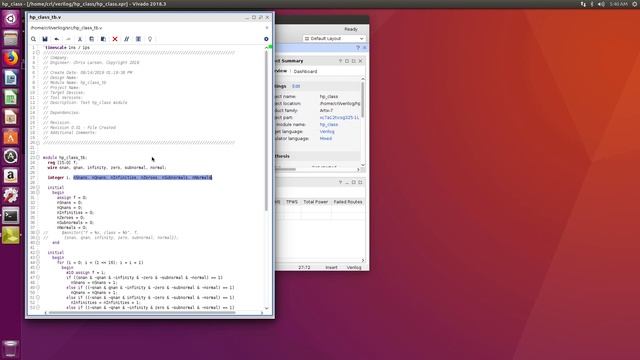The width and height of the screenshot is (640, 360).
Task: Click the Project Summary vertical scrollbar
Action: [x=362, y=100]
